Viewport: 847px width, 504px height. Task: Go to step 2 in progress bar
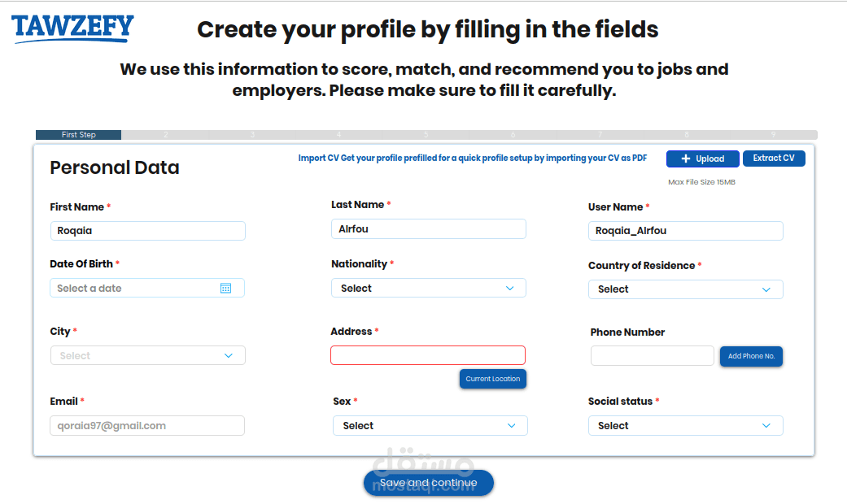click(x=165, y=135)
